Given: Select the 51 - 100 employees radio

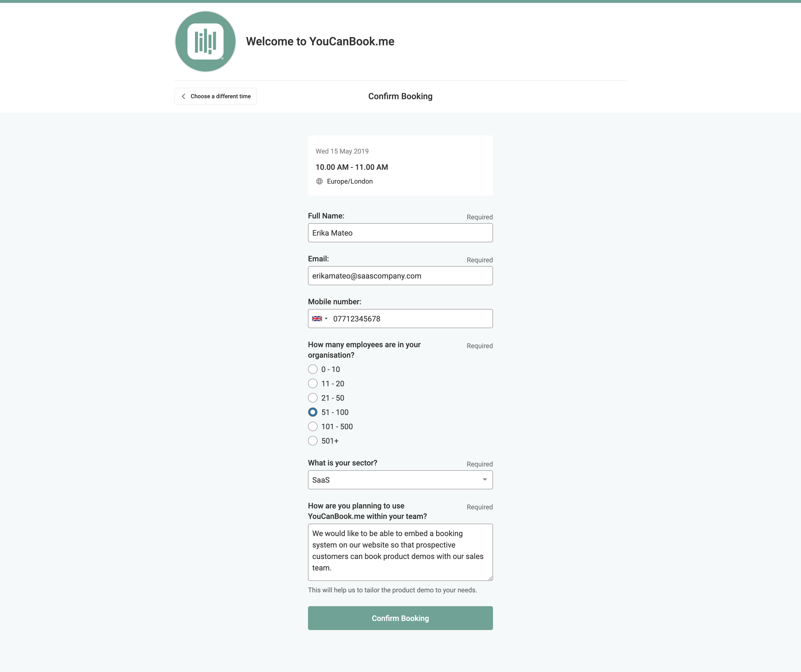Looking at the screenshot, I should (x=313, y=412).
